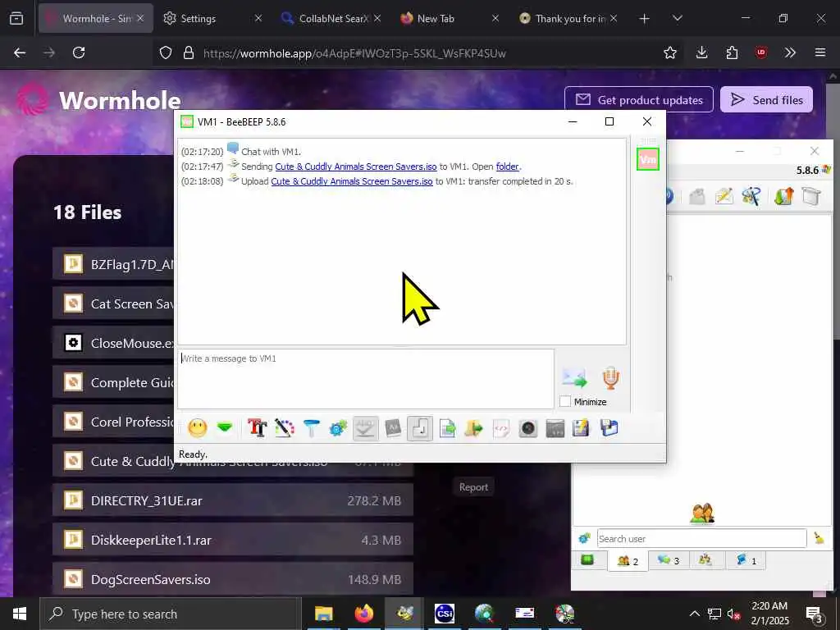Open the Windows Start menu
The image size is (840, 630).
[20, 614]
